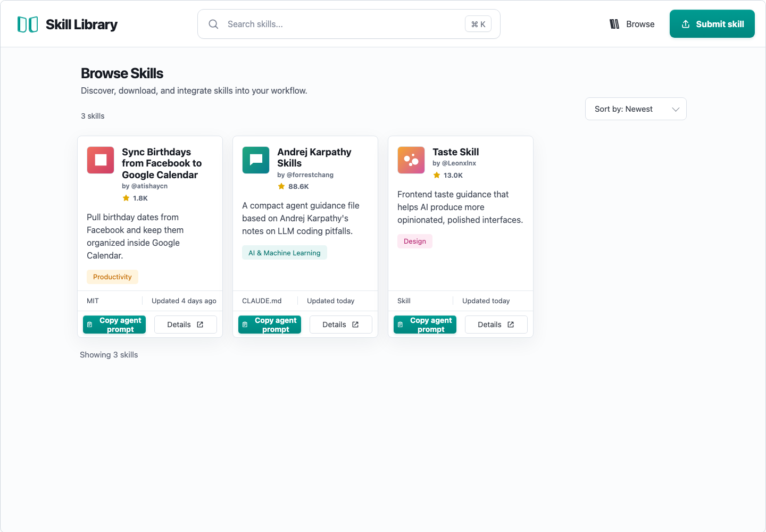This screenshot has height=532, width=766.
Task: Open Details for Sync Birthdays skill
Action: 185,325
